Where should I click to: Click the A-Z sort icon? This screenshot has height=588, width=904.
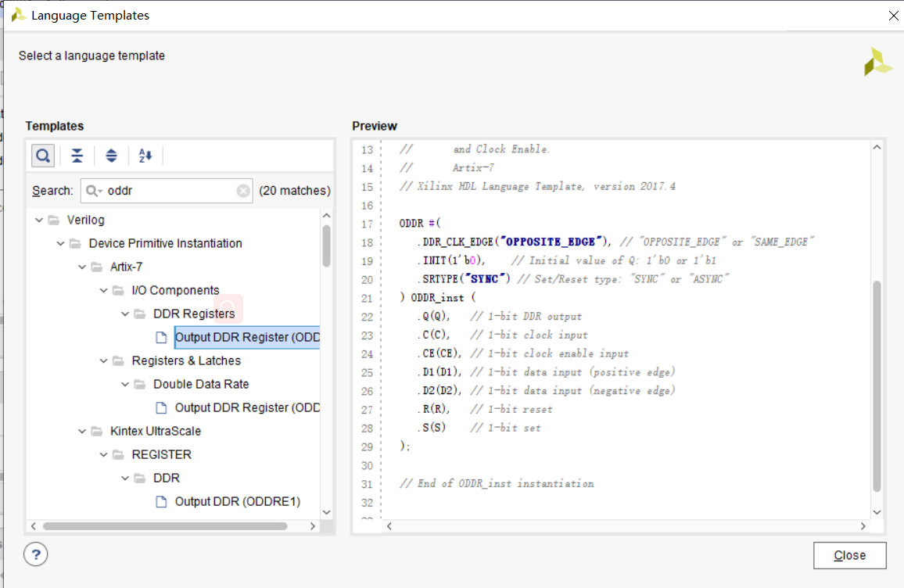point(145,156)
